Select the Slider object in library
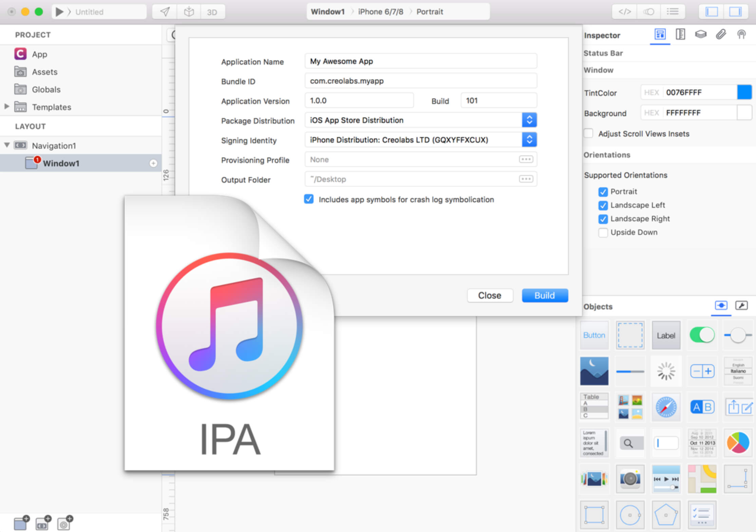The height and width of the screenshot is (532, 756). (x=738, y=335)
